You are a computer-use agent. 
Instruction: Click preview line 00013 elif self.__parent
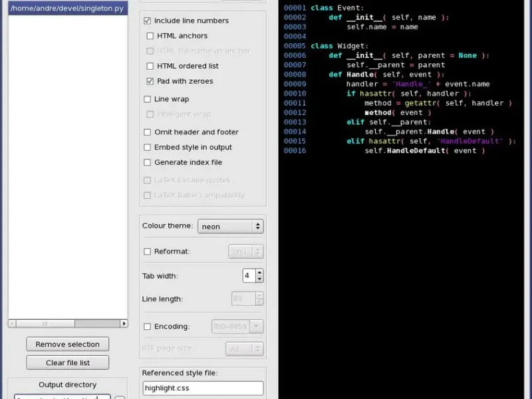point(358,122)
